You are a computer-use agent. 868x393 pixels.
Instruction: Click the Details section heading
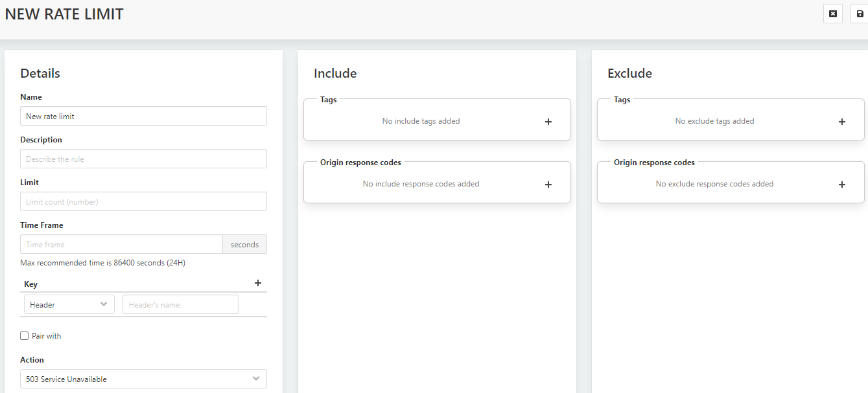(40, 73)
